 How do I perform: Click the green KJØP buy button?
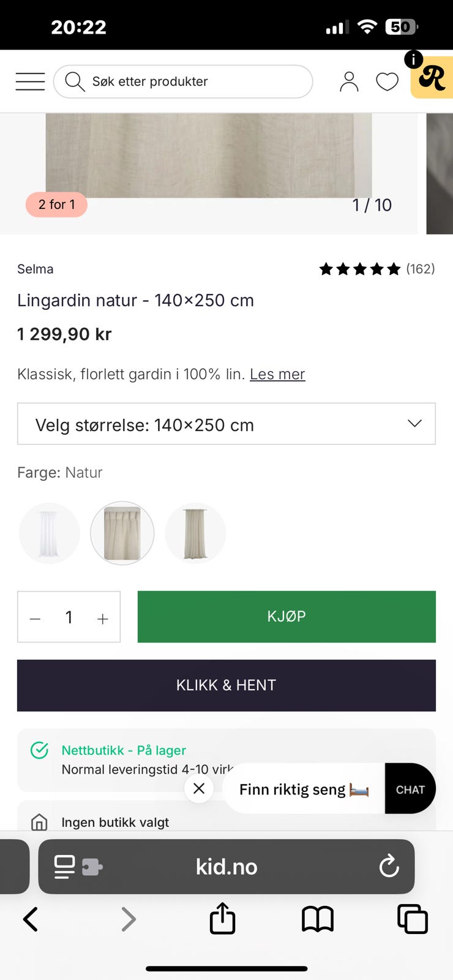[286, 616]
